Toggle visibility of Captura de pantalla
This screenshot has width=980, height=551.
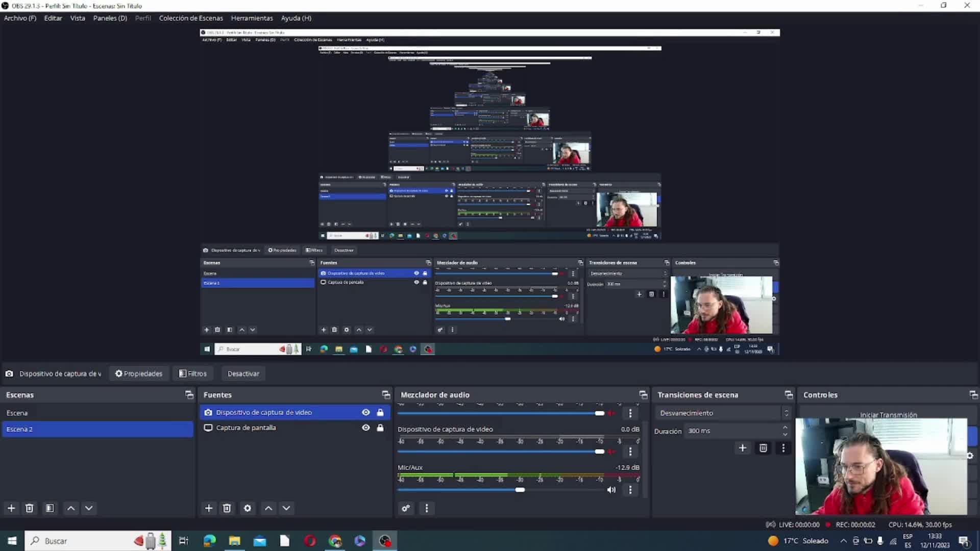tap(366, 428)
